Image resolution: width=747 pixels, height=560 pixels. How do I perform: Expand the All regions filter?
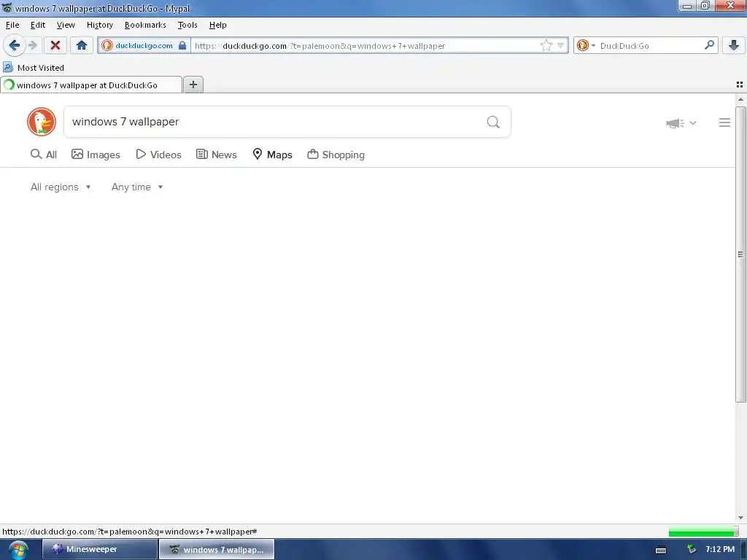61,187
